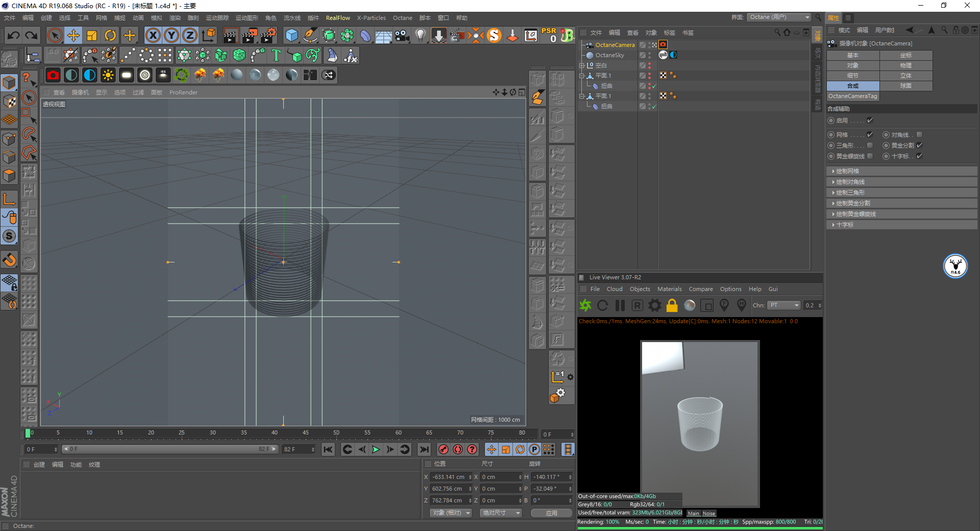Click the Undo arrow icon
This screenshot has height=531, width=980.
(x=14, y=36)
